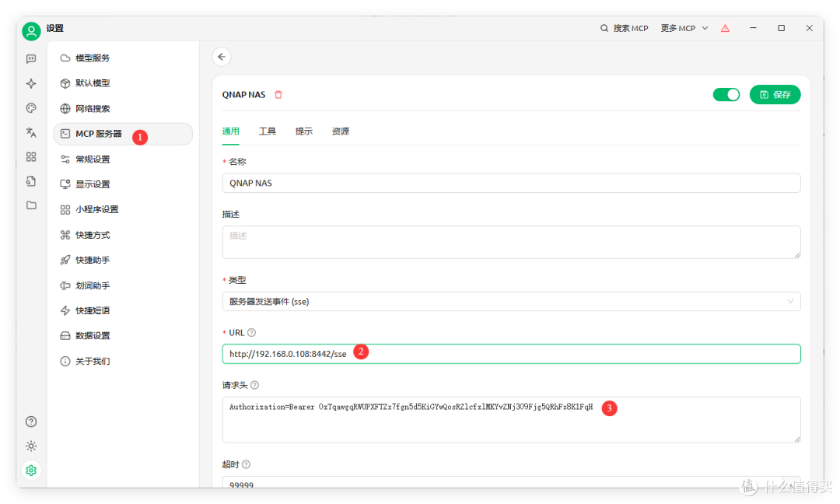Open the files folder sidebar icon
840x504 pixels.
tap(31, 205)
